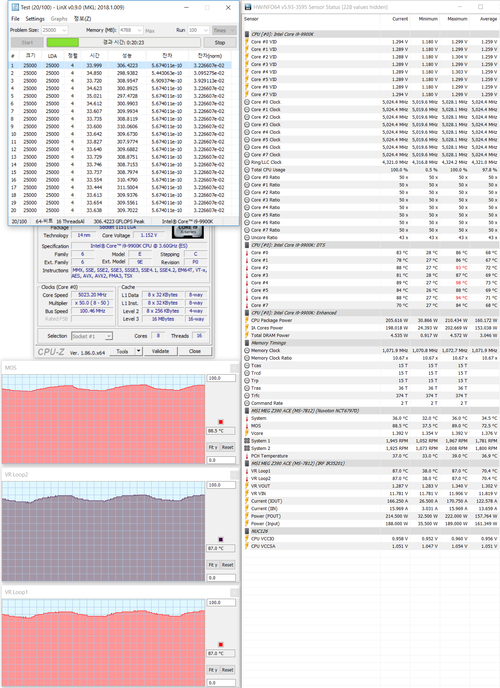
Task: Open the Graphs menu in LinX
Action: click(59, 19)
